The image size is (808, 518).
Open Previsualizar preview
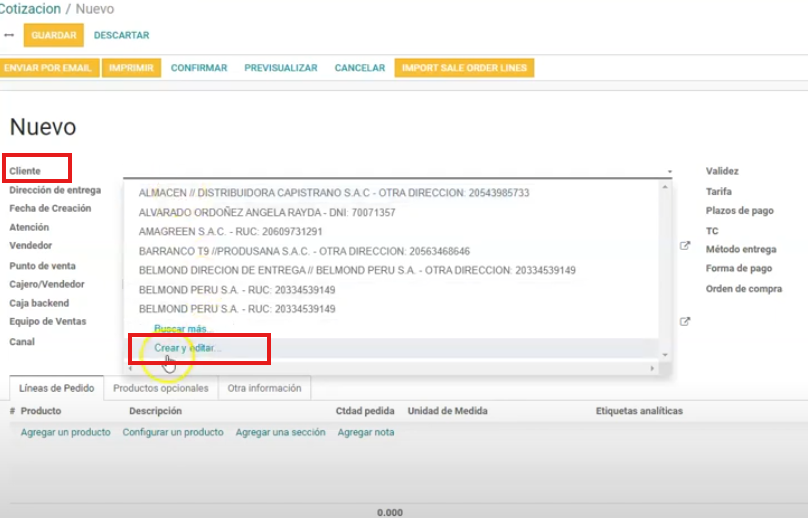pos(281,68)
